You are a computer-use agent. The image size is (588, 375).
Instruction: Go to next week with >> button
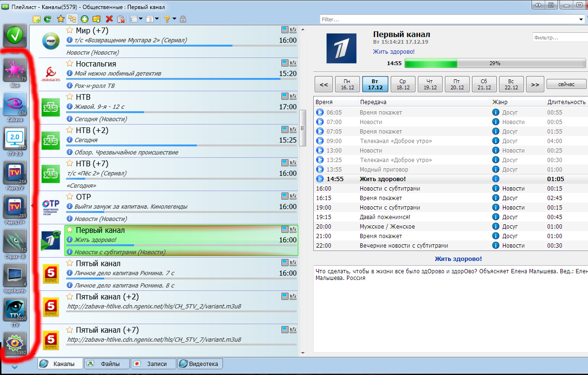(535, 84)
